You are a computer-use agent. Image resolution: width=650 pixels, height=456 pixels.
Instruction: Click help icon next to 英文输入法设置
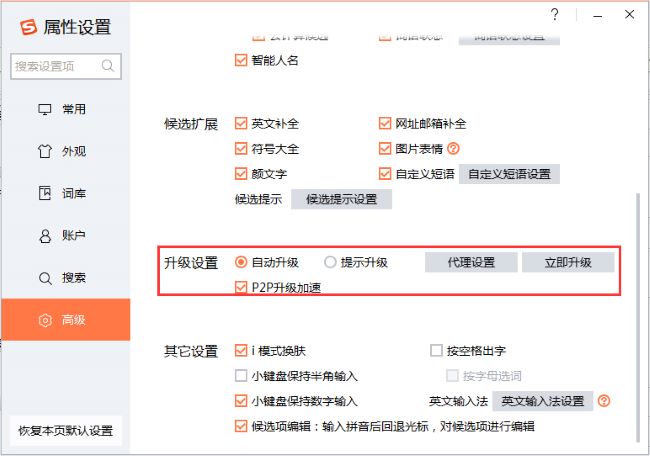pyautogui.click(x=604, y=401)
